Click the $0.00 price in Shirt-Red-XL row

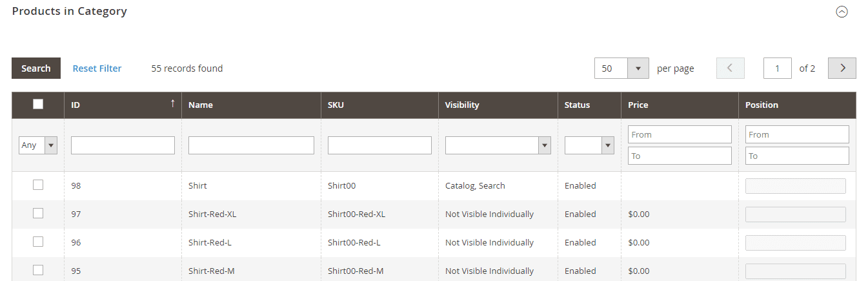coord(639,214)
